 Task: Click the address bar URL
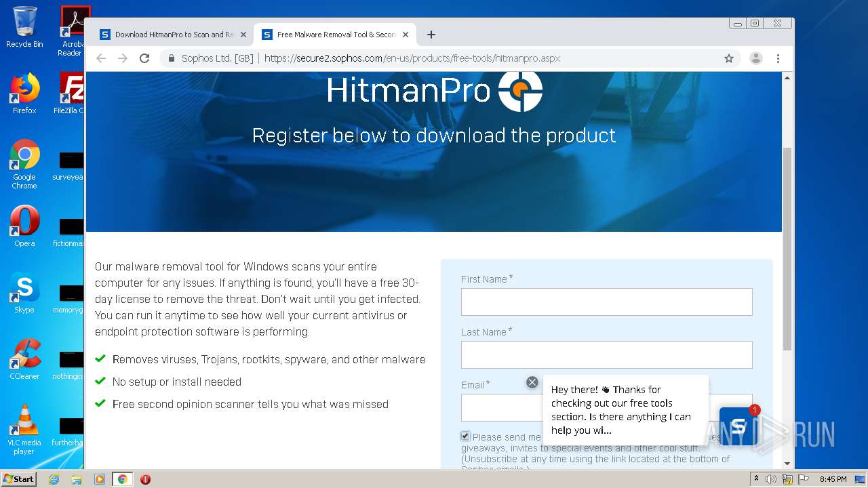click(412, 58)
